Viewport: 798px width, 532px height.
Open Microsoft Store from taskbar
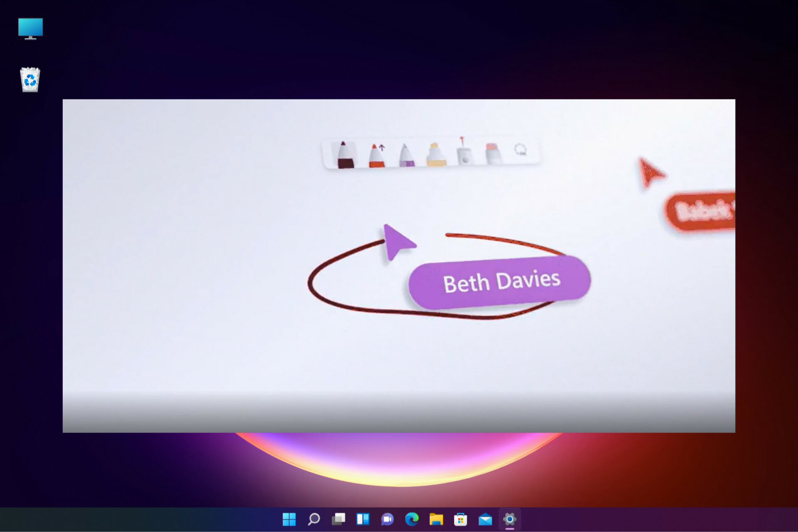click(461, 519)
